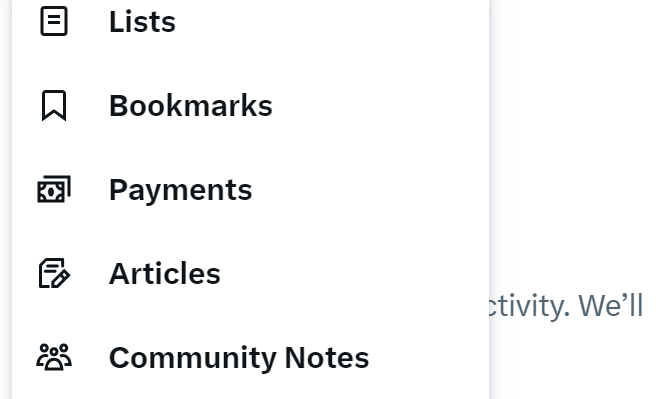Click the Bookmarks ribbon icon
The width and height of the screenshot is (659, 399).
pos(54,106)
